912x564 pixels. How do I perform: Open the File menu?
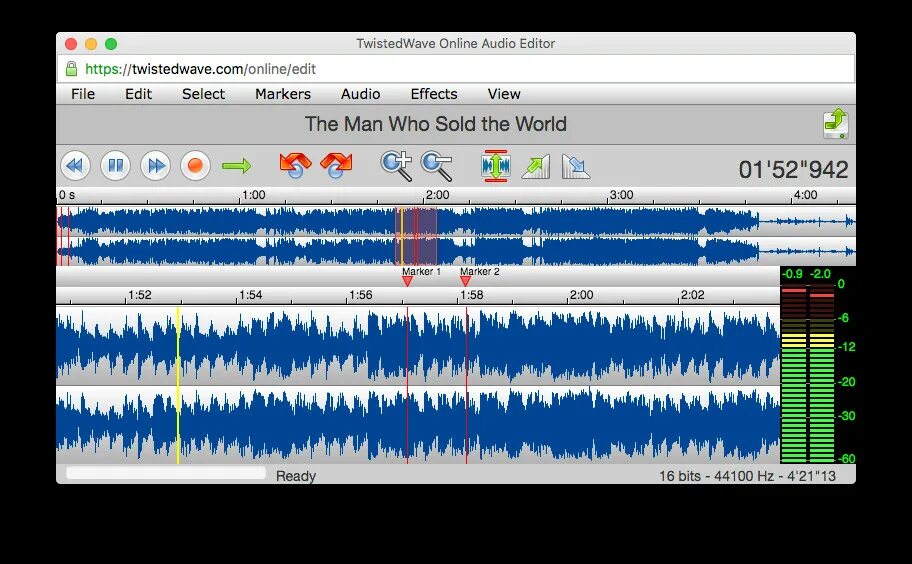pos(83,94)
